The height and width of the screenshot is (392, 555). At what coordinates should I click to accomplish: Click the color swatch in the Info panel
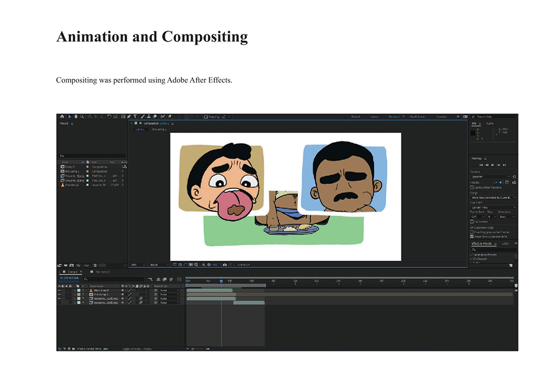click(473, 133)
